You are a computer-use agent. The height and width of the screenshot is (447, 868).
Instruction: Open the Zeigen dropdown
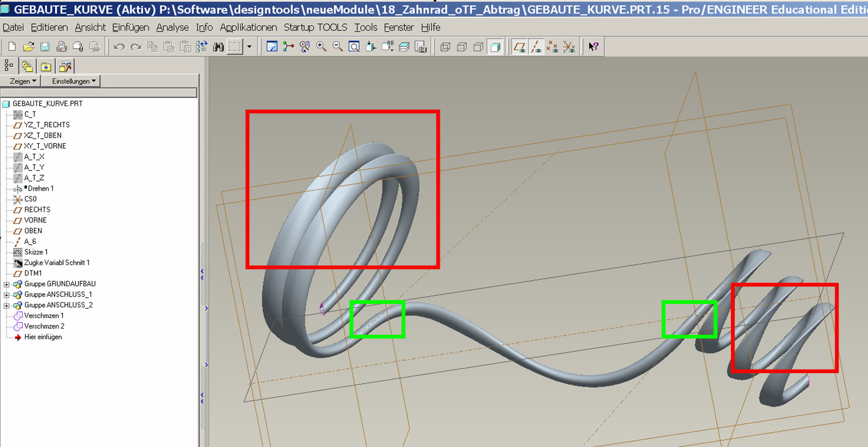[20, 81]
